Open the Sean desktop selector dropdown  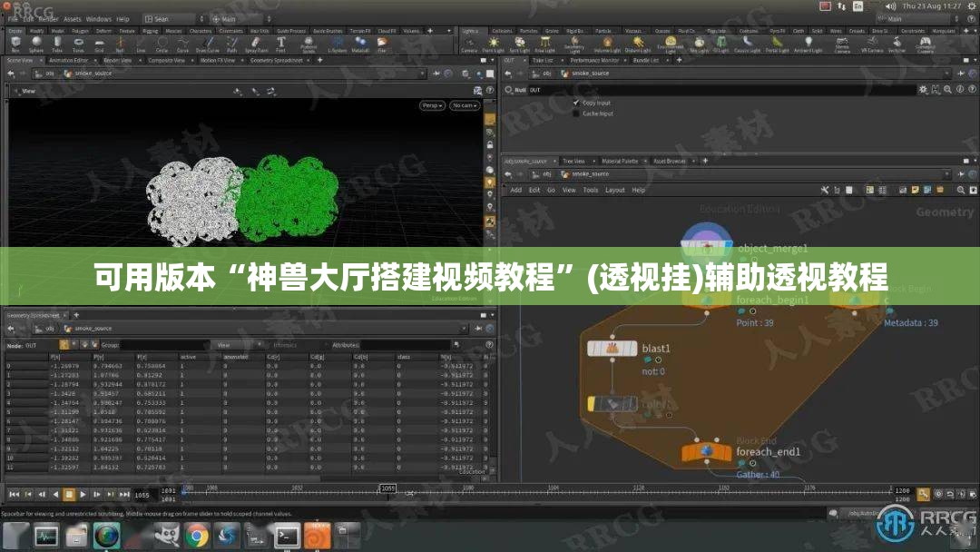(x=174, y=19)
